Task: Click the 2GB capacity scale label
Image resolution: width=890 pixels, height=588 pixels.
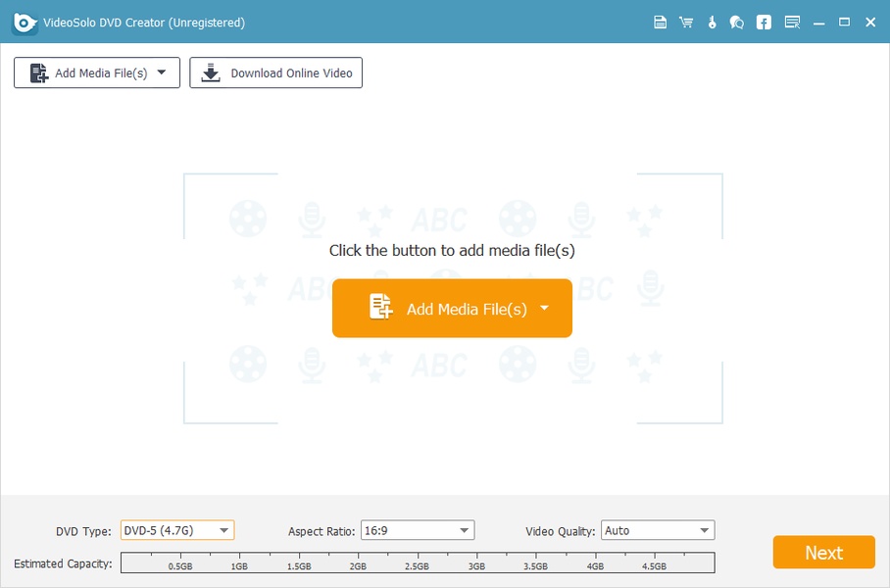Action: tap(358, 566)
